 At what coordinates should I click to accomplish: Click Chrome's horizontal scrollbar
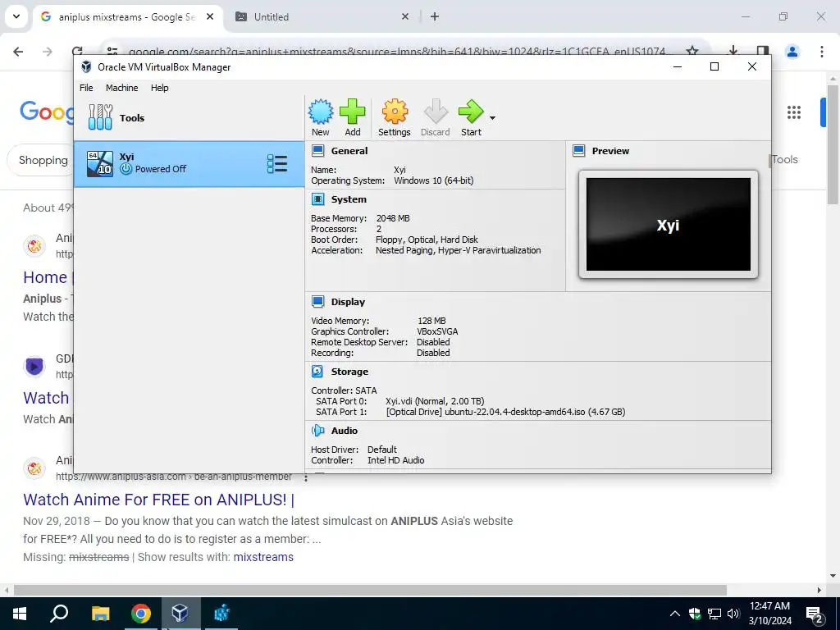370,590
